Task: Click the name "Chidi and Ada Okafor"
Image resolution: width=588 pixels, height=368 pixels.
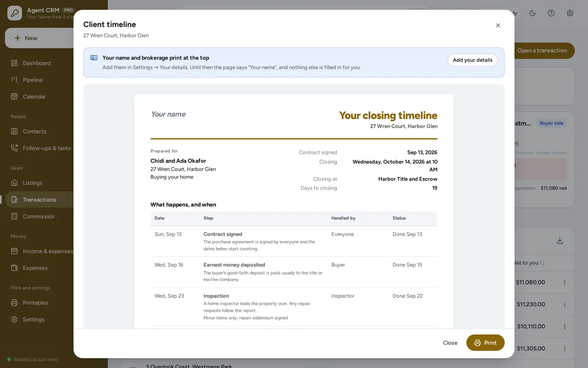Action: (x=178, y=161)
